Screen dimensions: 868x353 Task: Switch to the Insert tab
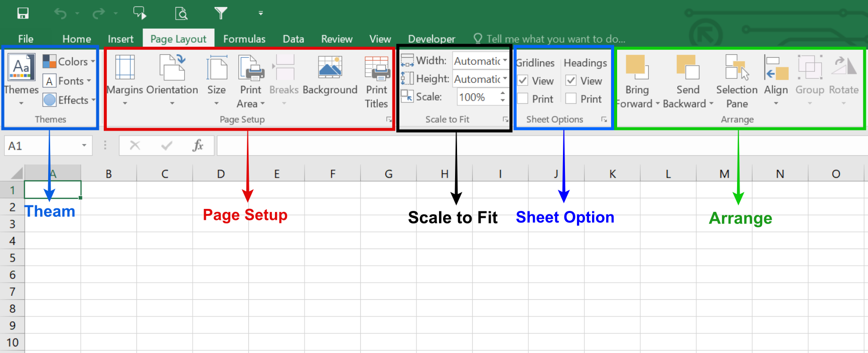(x=120, y=39)
